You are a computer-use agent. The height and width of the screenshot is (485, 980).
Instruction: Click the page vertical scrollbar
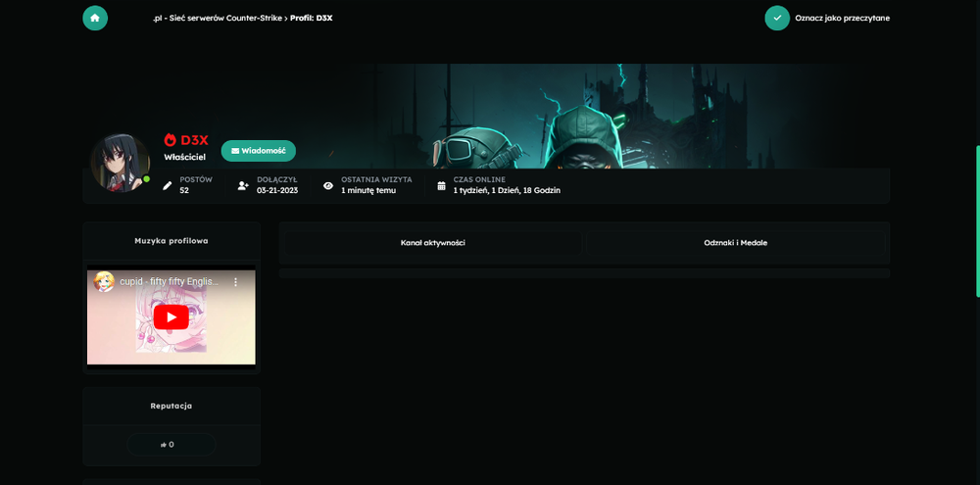click(977, 221)
